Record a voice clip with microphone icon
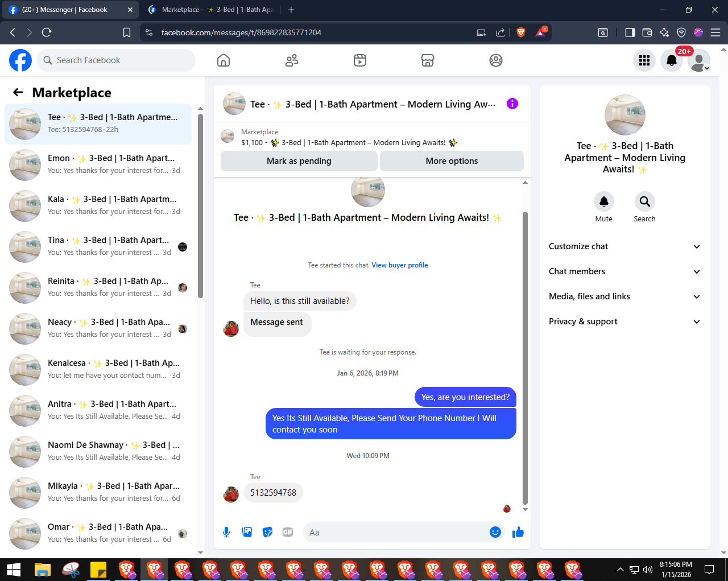Viewport: 728px width, 581px height. 226,532
